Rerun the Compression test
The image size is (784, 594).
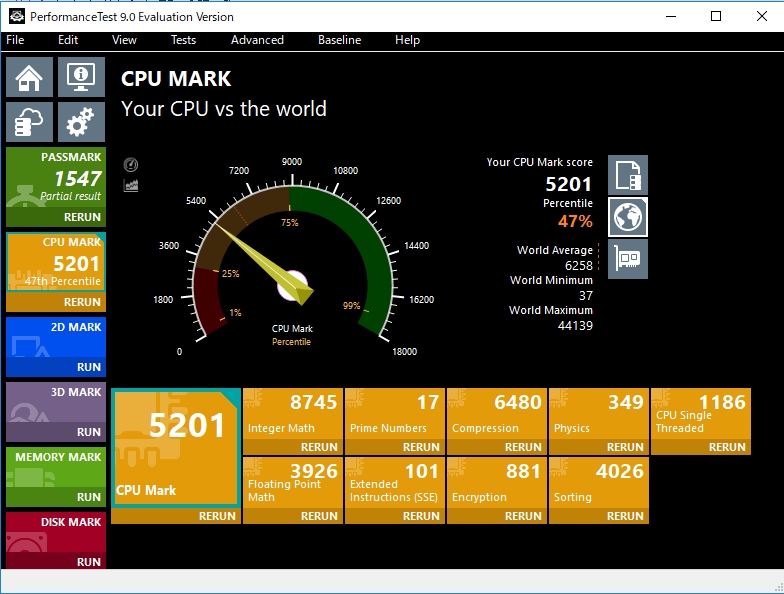(x=523, y=447)
